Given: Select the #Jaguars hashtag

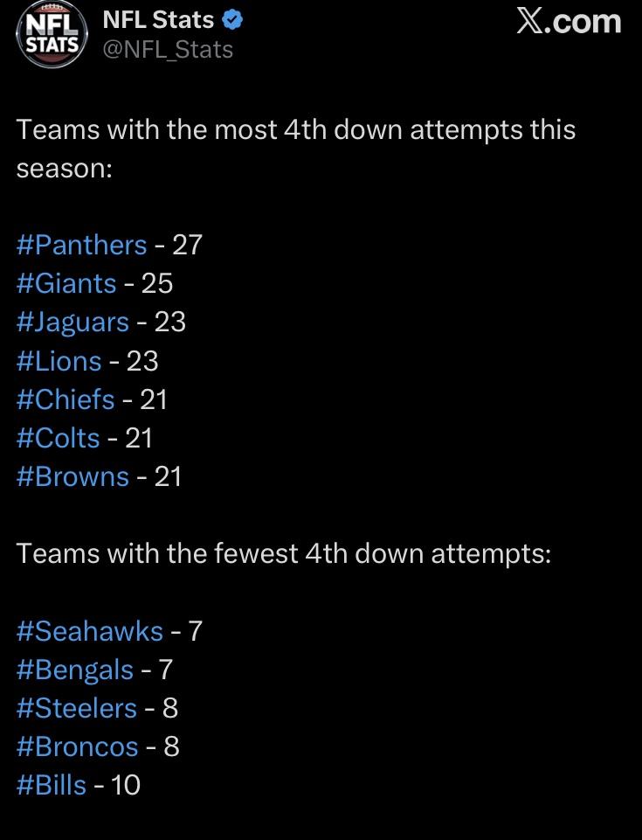Looking at the screenshot, I should point(72,322).
